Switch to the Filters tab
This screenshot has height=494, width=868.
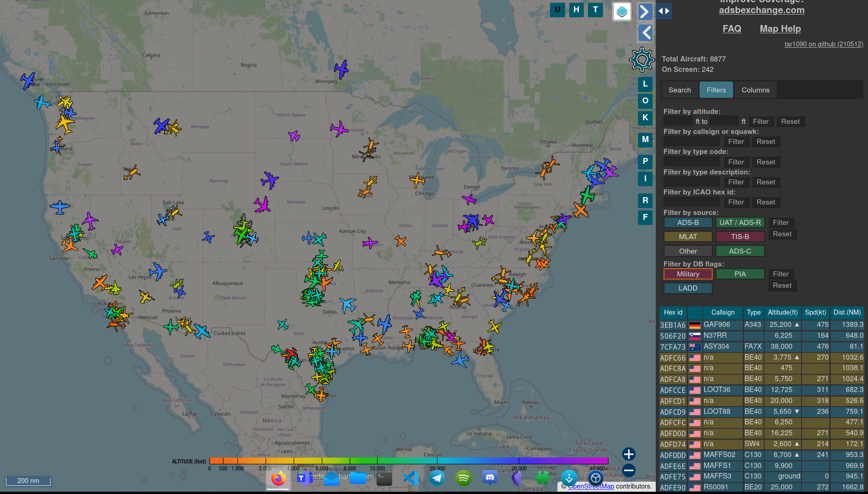point(716,90)
